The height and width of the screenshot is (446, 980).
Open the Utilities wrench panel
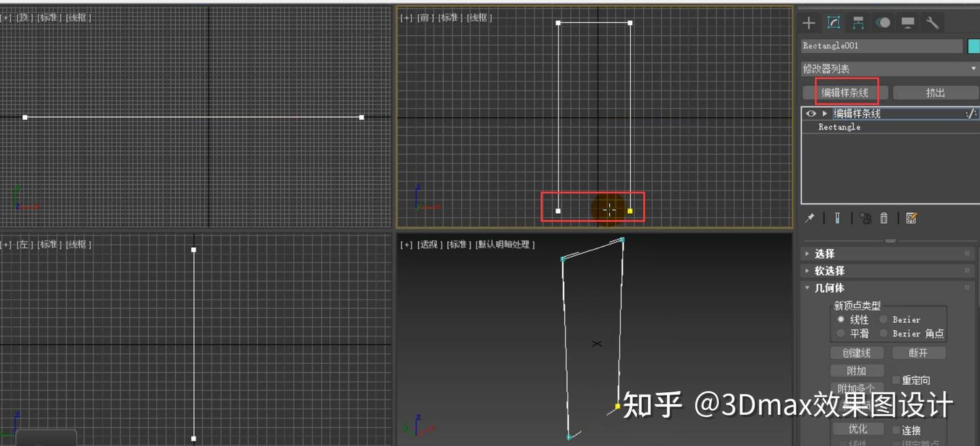[x=932, y=22]
